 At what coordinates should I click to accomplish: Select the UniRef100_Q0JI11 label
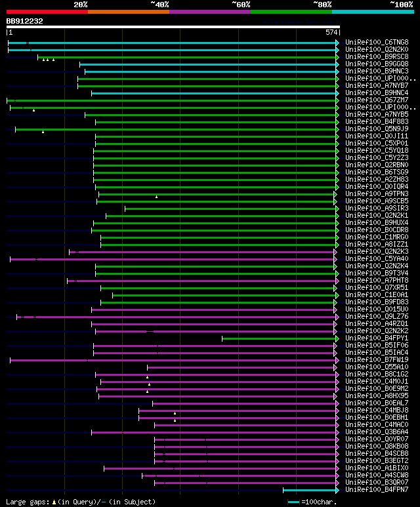tap(377, 136)
